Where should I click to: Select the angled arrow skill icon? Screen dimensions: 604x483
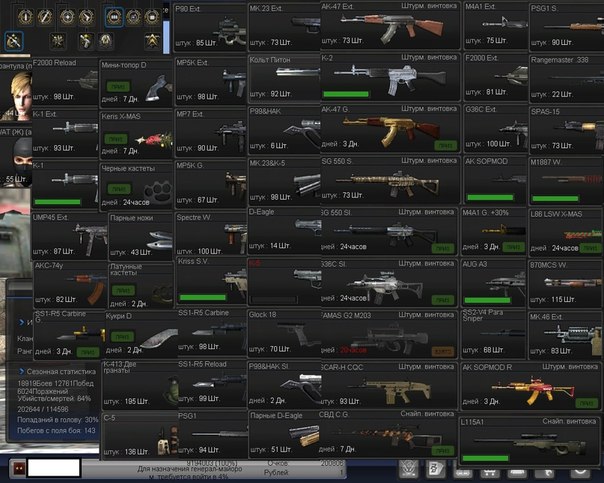tap(86, 17)
